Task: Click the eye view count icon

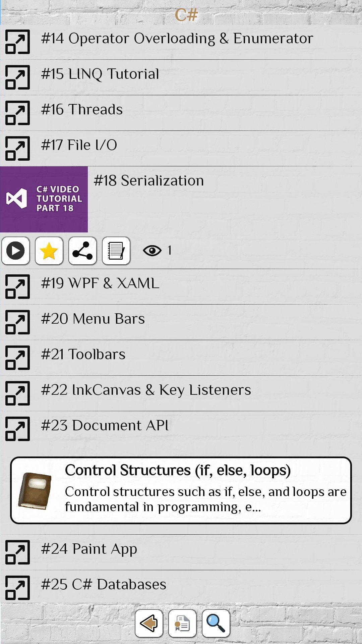Action: (x=152, y=251)
